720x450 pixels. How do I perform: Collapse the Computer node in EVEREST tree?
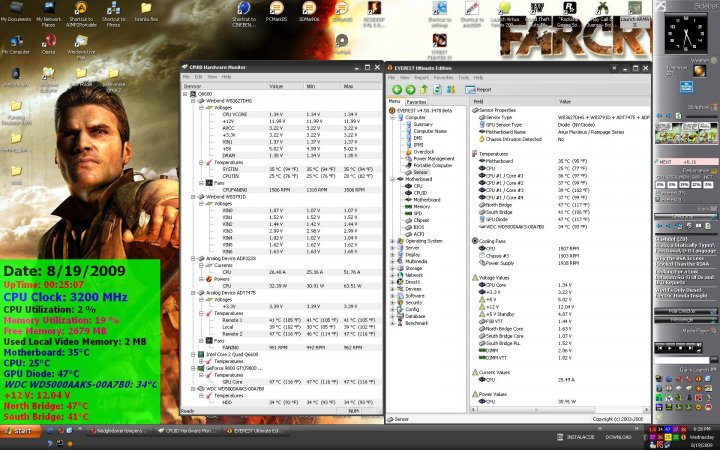coord(393,118)
